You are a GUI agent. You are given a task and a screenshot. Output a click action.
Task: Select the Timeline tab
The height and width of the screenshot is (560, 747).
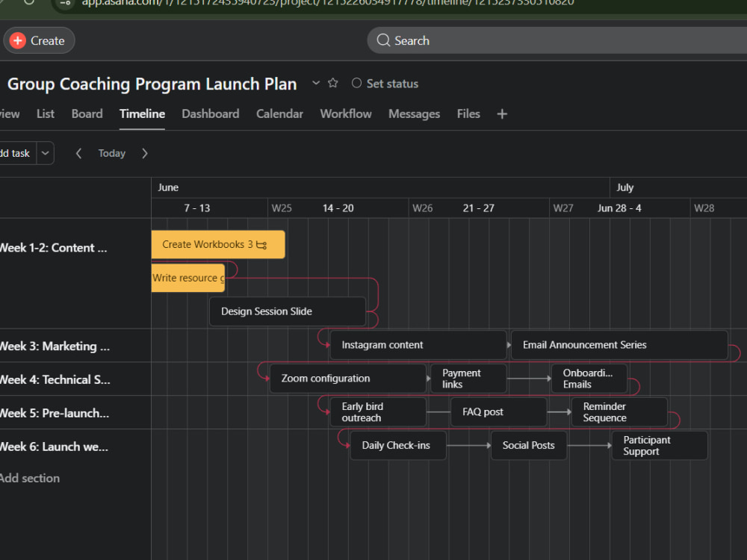142,113
